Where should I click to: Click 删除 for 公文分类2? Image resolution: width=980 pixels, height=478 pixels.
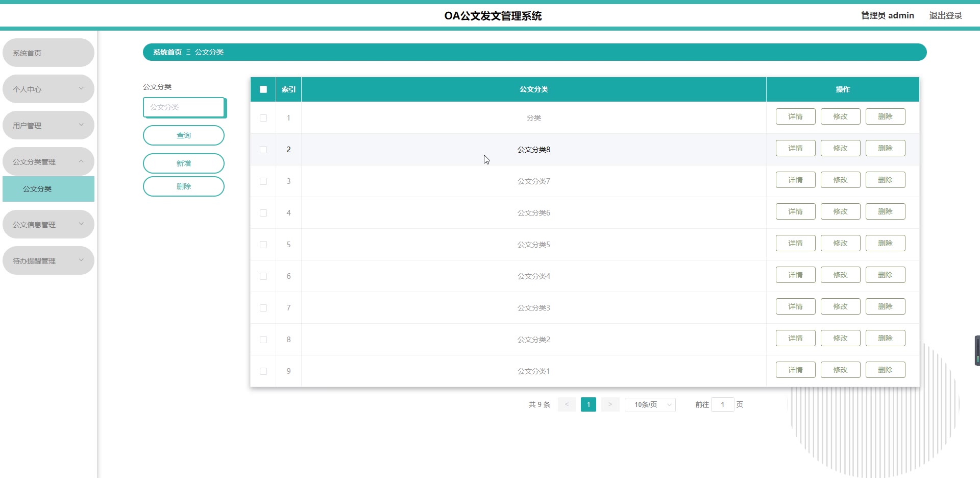pos(886,338)
